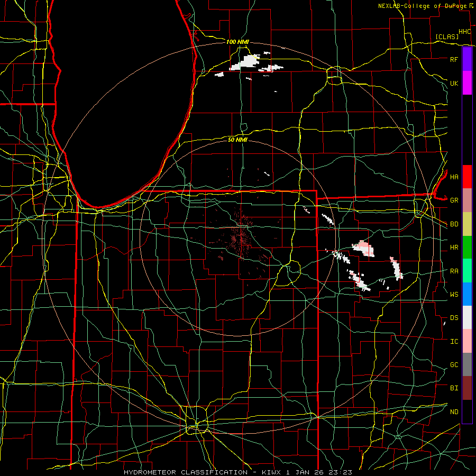
Task: Click the 'HR' legend label
Action: (454, 248)
